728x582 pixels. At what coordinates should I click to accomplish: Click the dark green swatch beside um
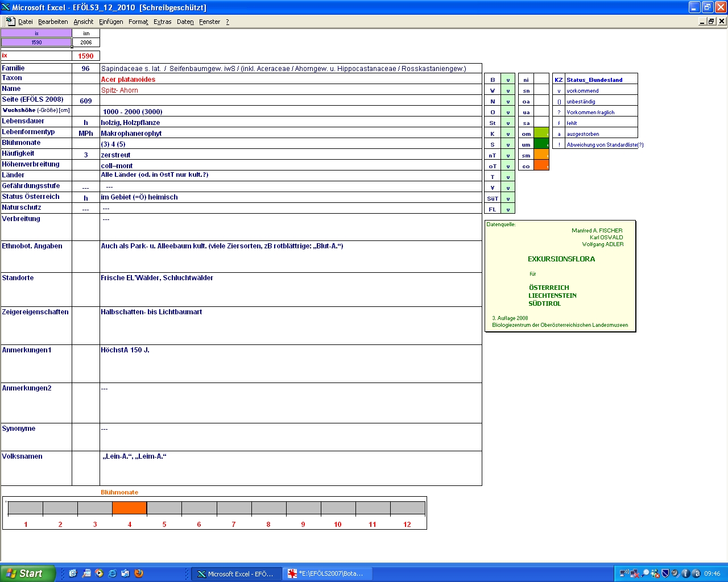(541, 144)
